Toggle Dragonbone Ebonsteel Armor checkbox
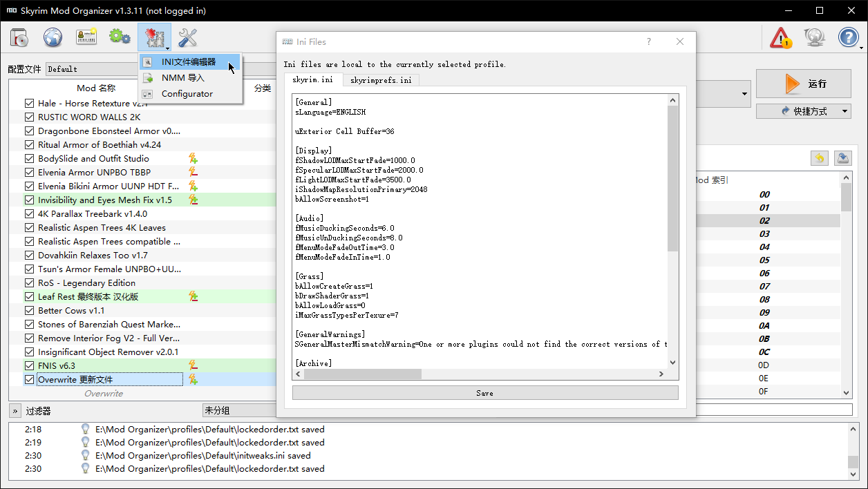 29,131
